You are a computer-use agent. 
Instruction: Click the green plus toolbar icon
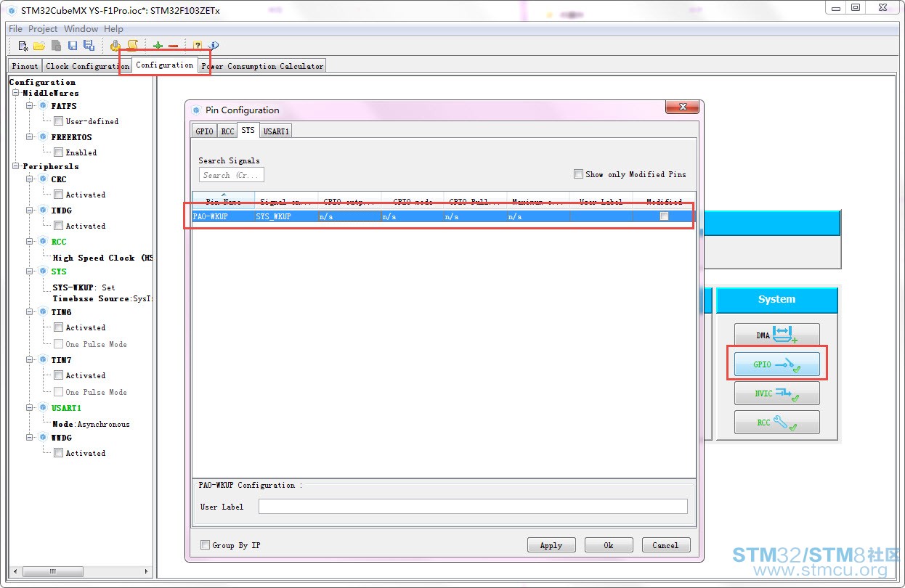(158, 46)
